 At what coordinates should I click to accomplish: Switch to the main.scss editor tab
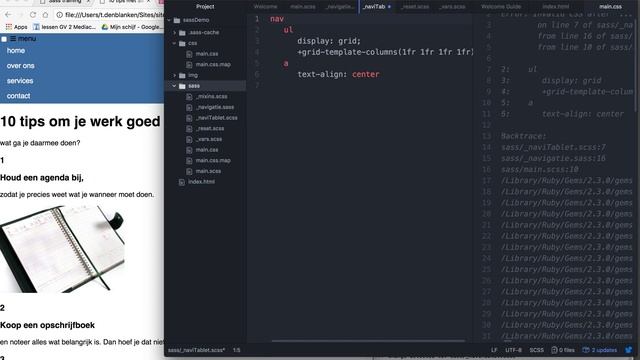pos(302,7)
